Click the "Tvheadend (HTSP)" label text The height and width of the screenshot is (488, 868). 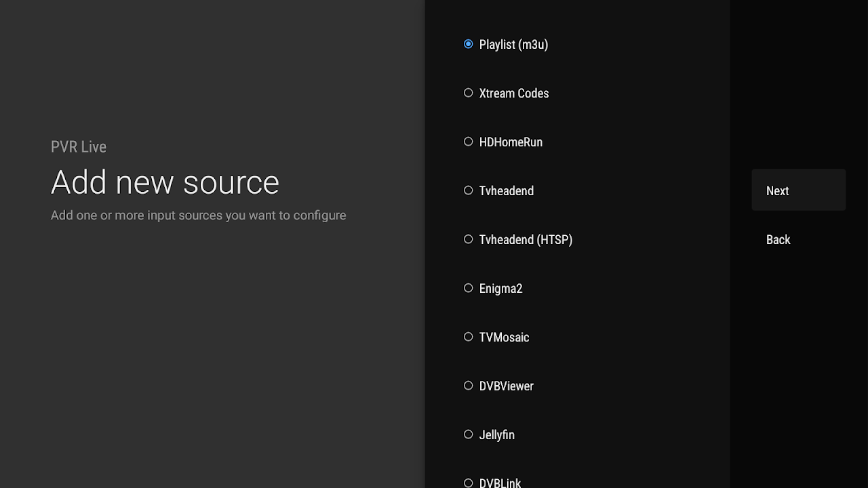click(x=526, y=240)
